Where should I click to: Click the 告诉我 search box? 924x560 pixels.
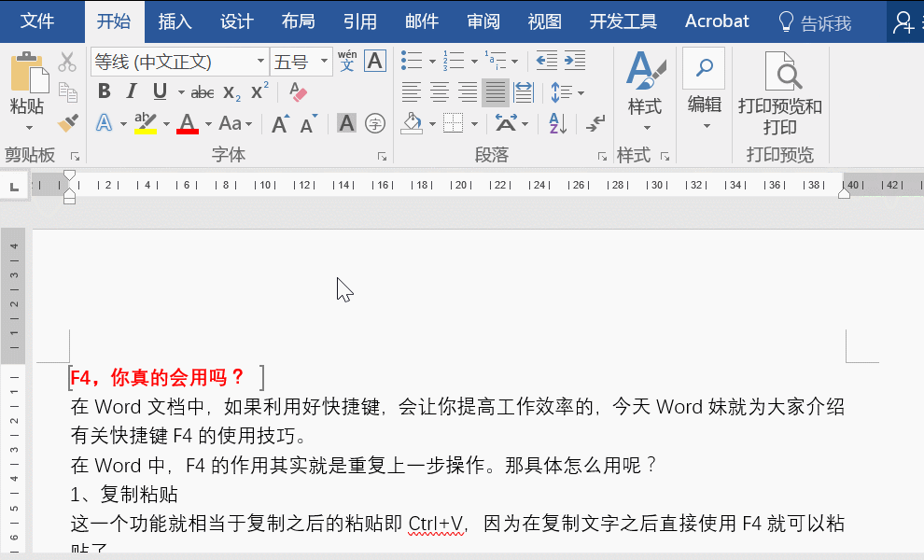pos(815,22)
